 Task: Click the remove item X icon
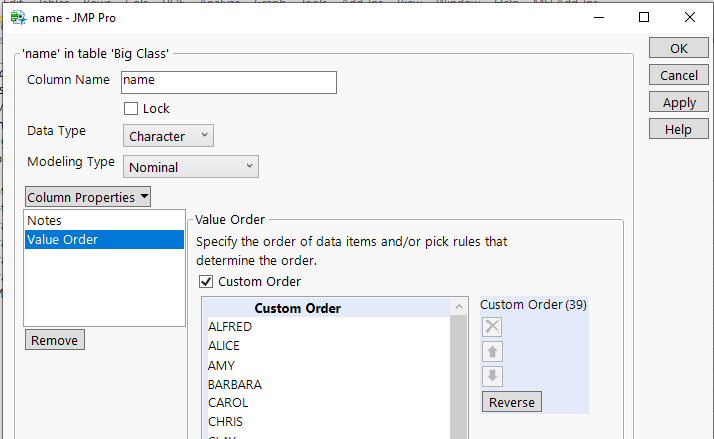pos(493,326)
